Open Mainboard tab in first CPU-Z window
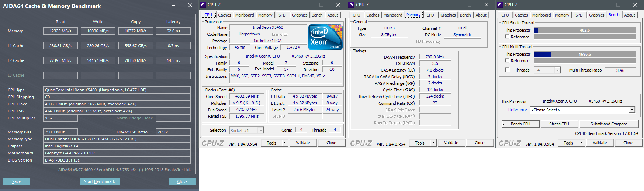The width and height of the screenshot is (644, 191). (245, 15)
